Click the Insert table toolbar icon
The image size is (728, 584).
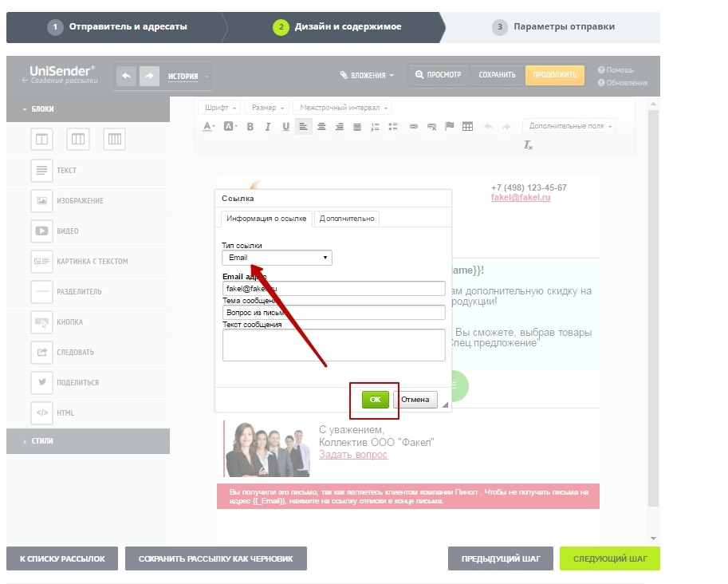(x=468, y=127)
